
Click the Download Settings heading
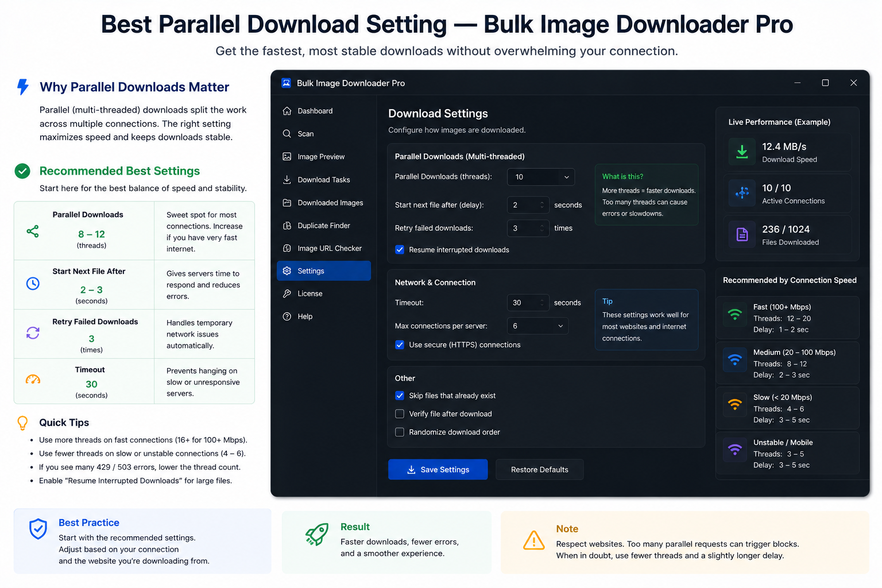(x=438, y=113)
